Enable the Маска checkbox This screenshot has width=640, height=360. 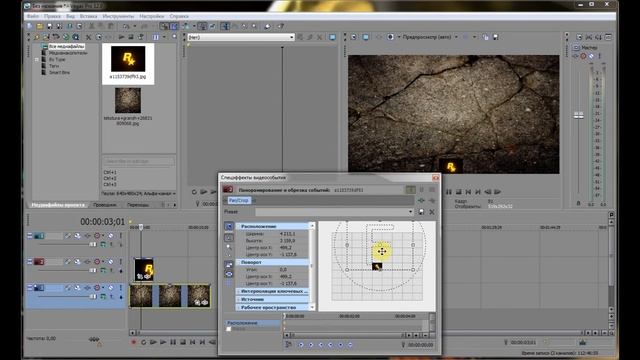tap(229, 329)
